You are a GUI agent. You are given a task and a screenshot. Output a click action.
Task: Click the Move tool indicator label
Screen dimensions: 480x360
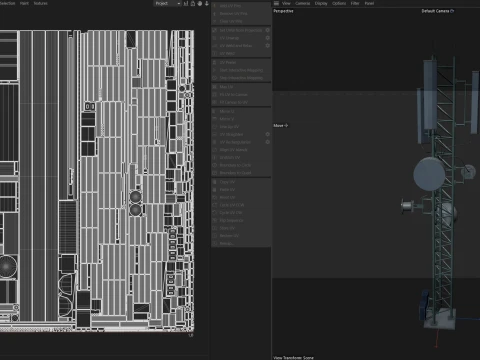tap(281, 126)
